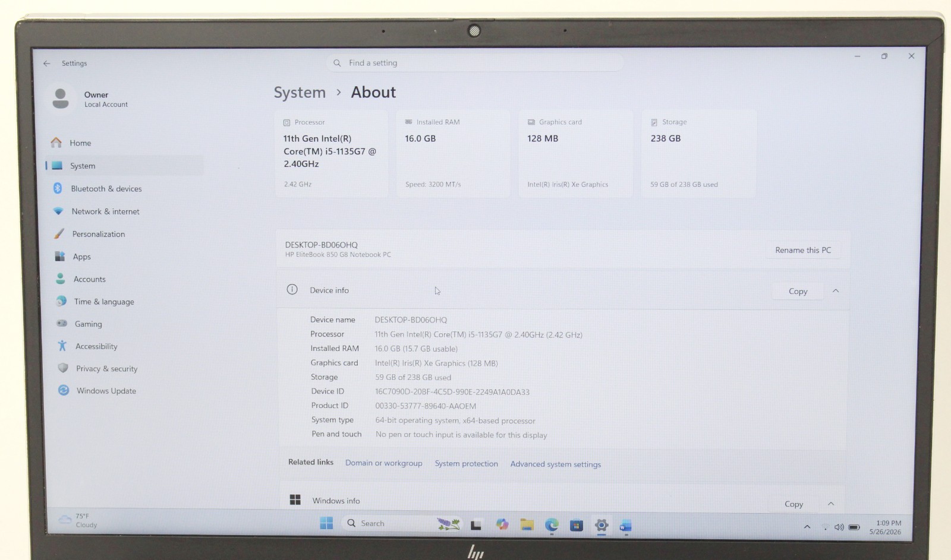The width and height of the screenshot is (951, 560).
Task: Click the Processor info card
Action: (x=332, y=154)
